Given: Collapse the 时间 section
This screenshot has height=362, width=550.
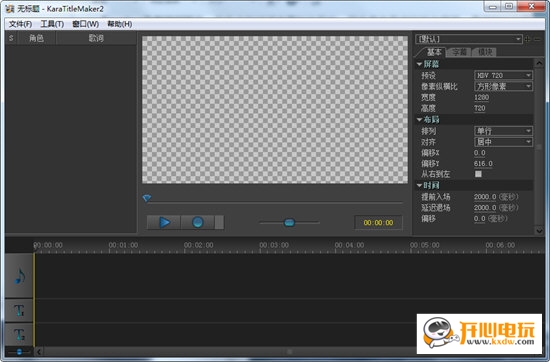Looking at the screenshot, I should click(x=420, y=185).
